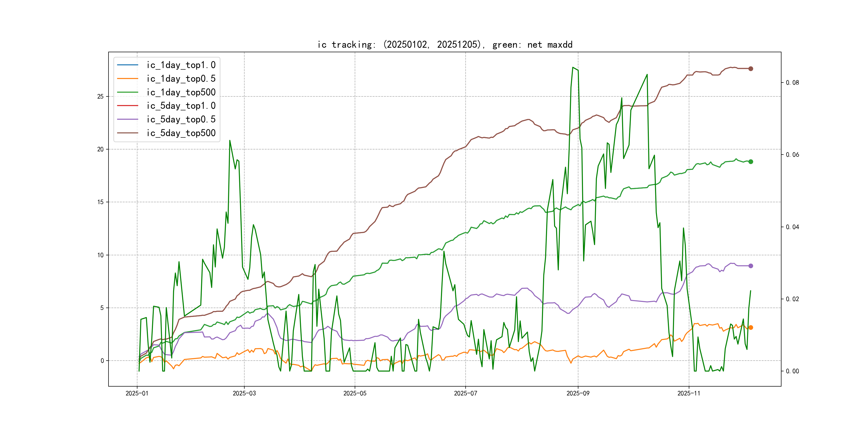Click the 2025-03 x-axis tick label
The width and height of the screenshot is (868, 434).
tap(244, 393)
